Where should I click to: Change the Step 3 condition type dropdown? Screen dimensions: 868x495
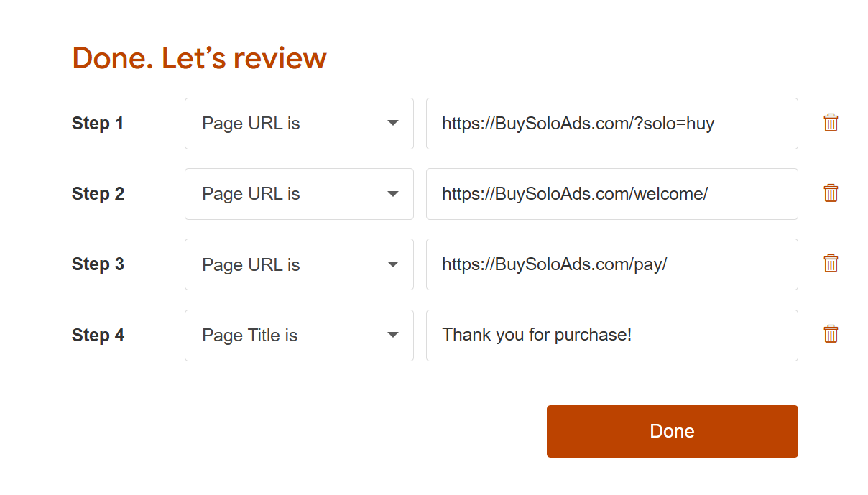298,264
